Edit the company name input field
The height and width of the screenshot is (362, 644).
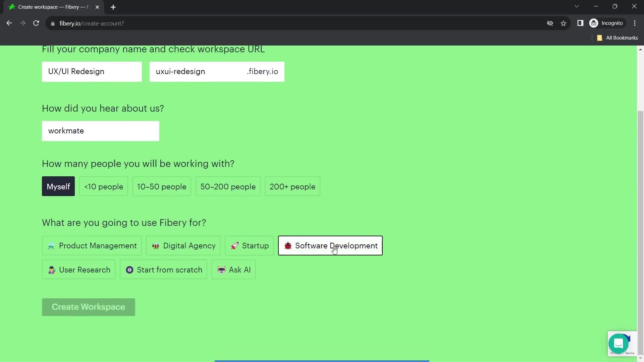92,71
